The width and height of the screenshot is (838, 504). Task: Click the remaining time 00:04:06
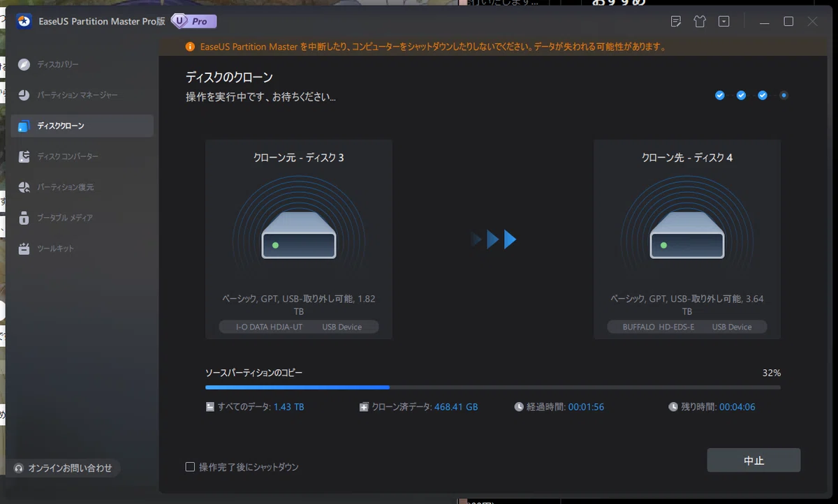click(737, 407)
